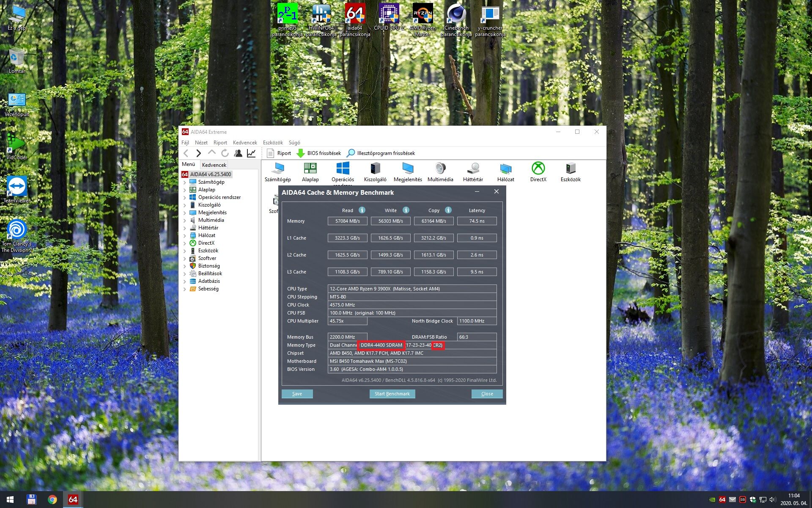Open the Hálózat category icon

coord(506,172)
